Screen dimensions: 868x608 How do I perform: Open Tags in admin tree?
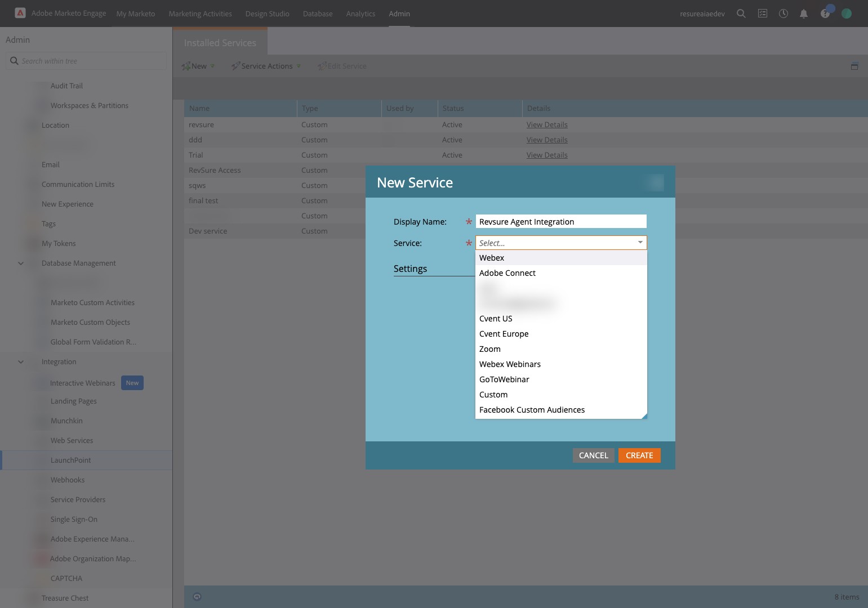coord(48,223)
